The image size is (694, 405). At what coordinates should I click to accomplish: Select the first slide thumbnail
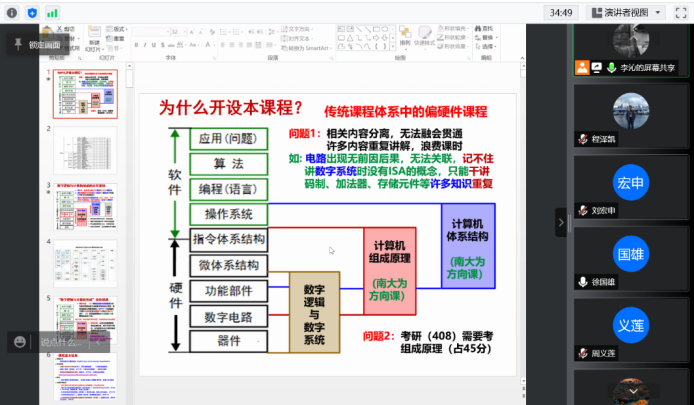tap(84, 95)
